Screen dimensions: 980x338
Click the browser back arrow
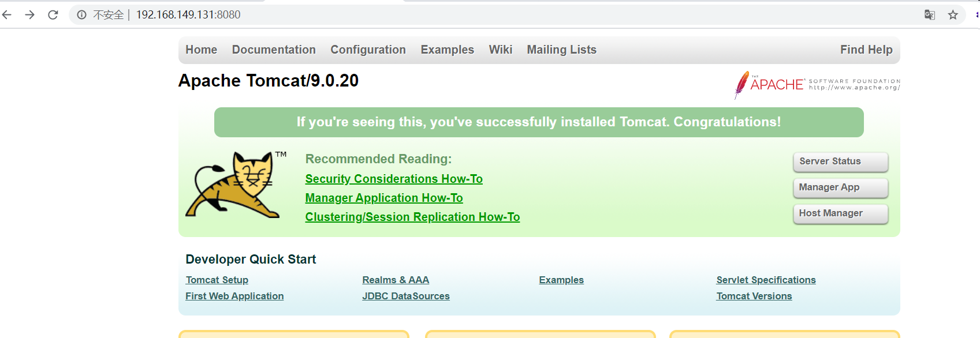coord(7,15)
